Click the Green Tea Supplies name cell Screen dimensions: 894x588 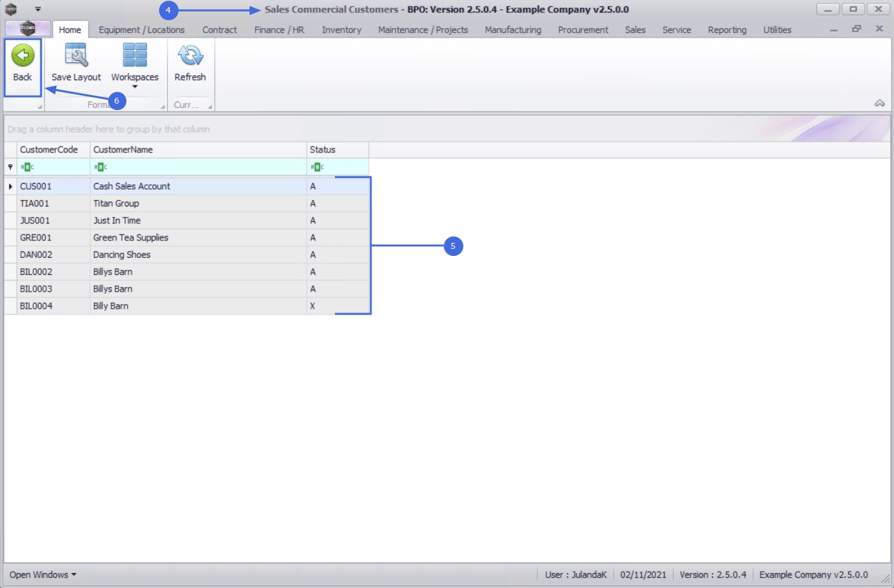coord(198,238)
